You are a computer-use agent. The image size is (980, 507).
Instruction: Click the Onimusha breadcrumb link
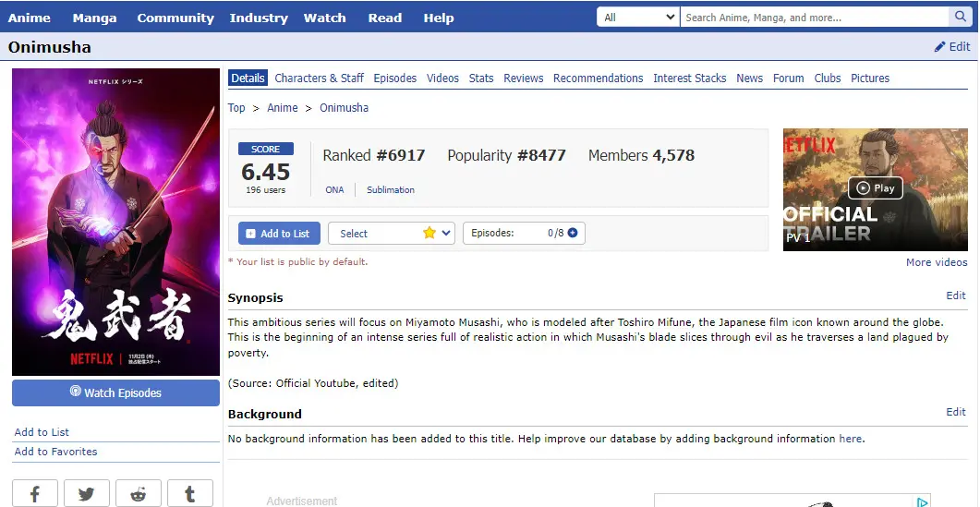click(x=344, y=107)
